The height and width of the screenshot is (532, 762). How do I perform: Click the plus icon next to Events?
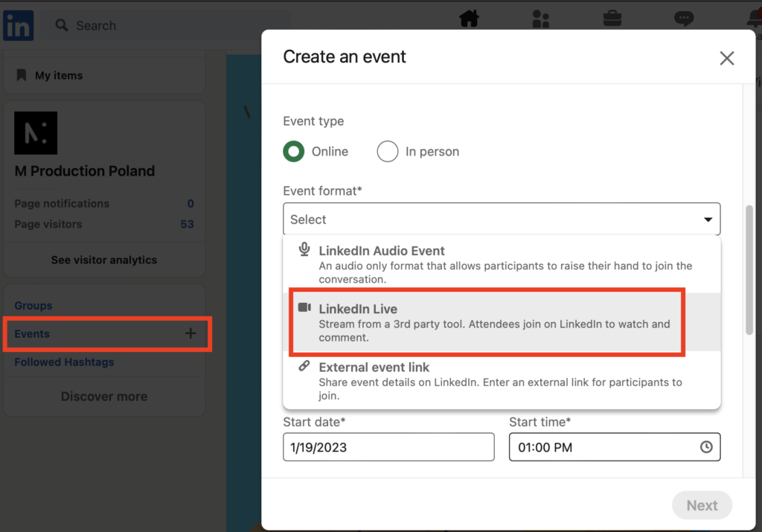(x=190, y=334)
